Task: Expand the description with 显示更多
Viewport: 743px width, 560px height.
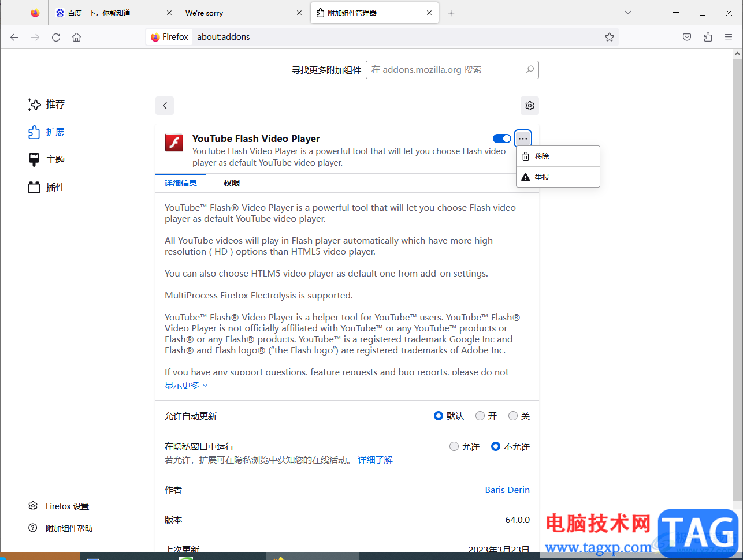Action: point(186,385)
